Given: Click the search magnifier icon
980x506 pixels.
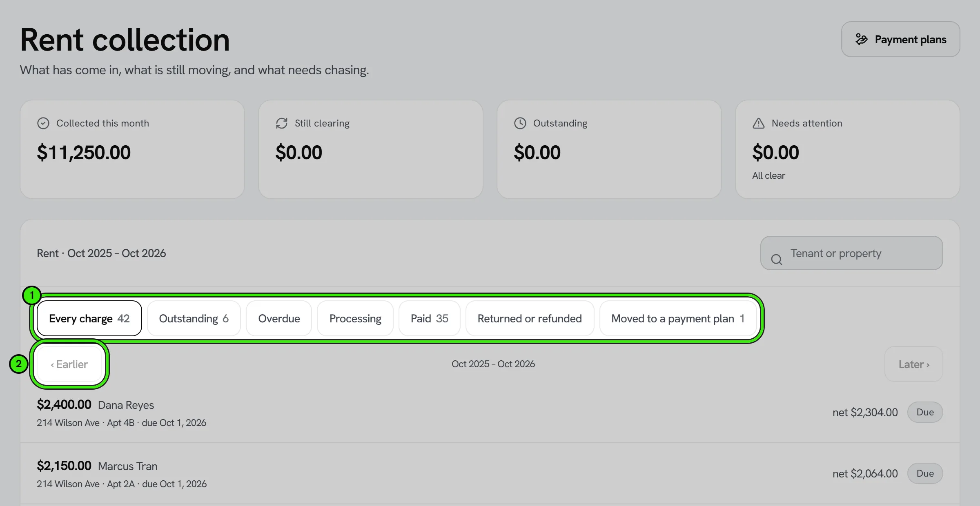Looking at the screenshot, I should tap(777, 260).
